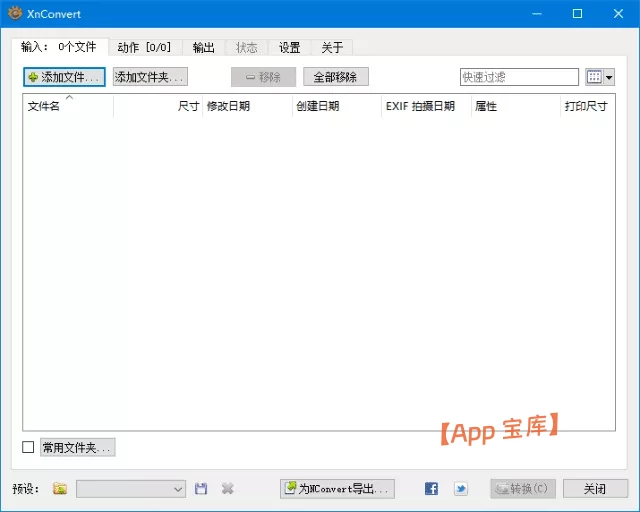The image size is (640, 512).
Task: Expand the view mode dropdown arrow
Action: click(x=609, y=77)
